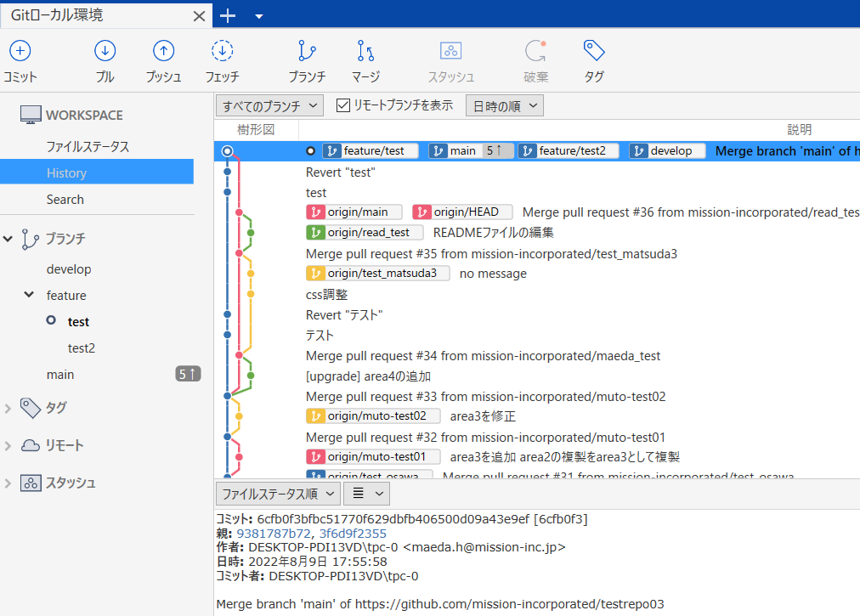This screenshot has height=616, width=860.
Task: Open a new tab with plus icon
Action: 228,15
